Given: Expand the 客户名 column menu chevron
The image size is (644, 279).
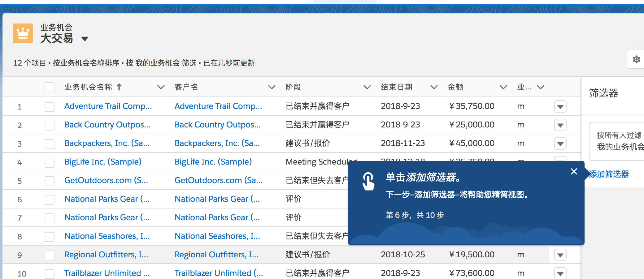Looking at the screenshot, I should pos(272,87).
